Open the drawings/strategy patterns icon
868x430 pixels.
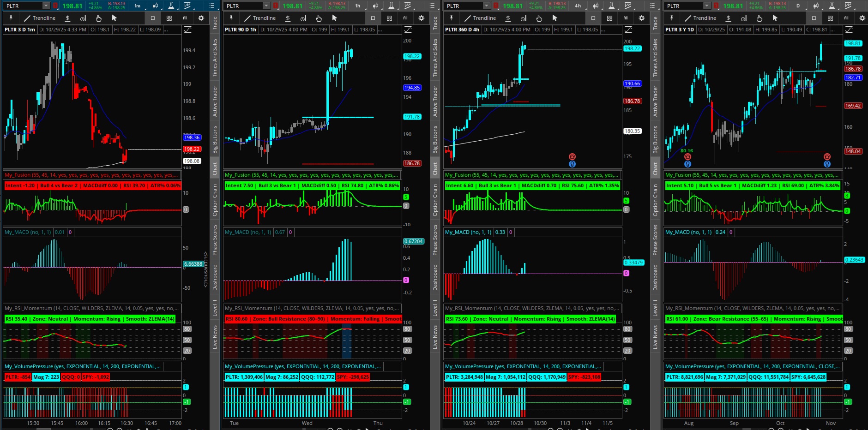187,6
